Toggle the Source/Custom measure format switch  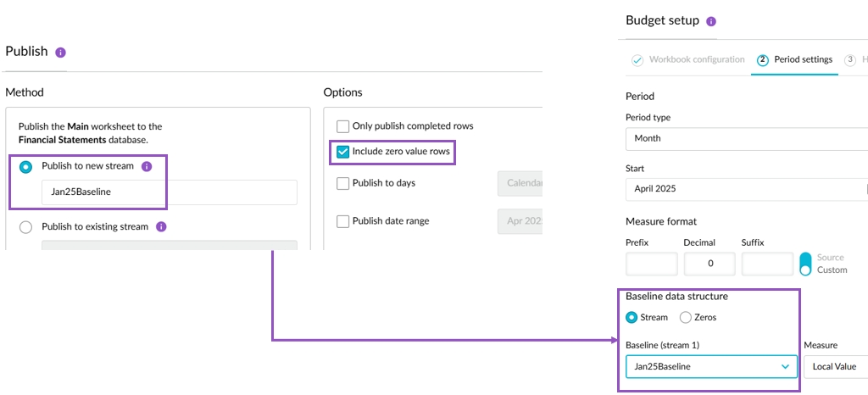pyautogui.click(x=805, y=264)
